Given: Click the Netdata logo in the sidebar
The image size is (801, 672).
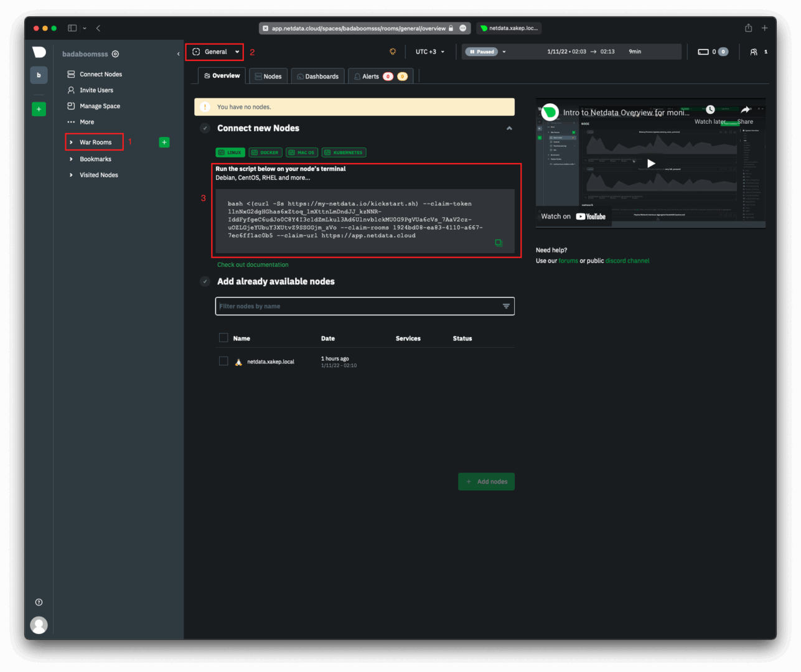Looking at the screenshot, I should pyautogui.click(x=39, y=52).
